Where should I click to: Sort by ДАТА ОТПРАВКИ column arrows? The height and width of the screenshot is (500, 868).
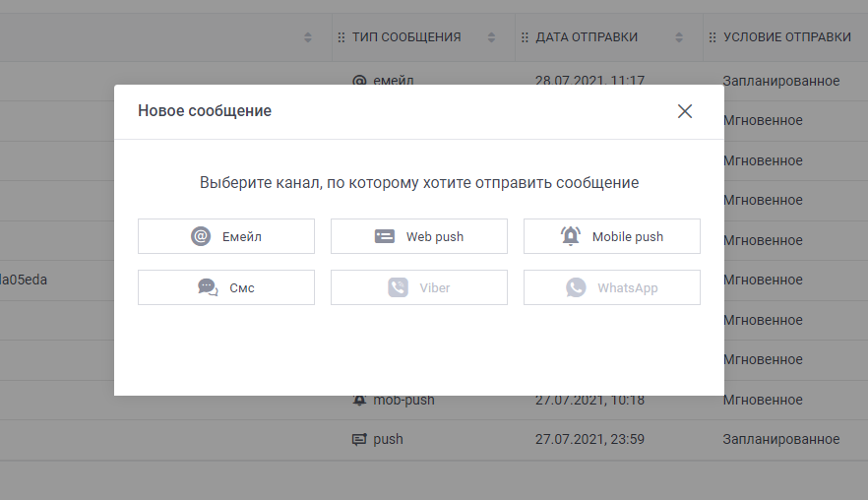coord(679,37)
